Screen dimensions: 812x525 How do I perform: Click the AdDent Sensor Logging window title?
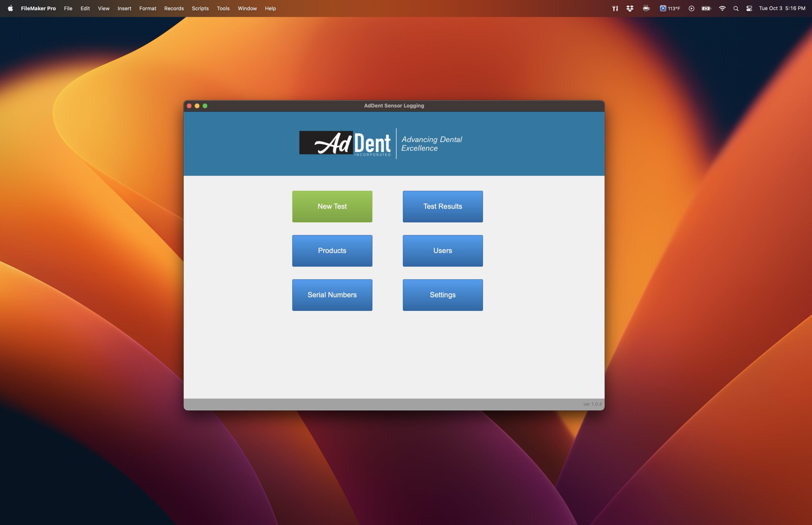click(x=394, y=106)
